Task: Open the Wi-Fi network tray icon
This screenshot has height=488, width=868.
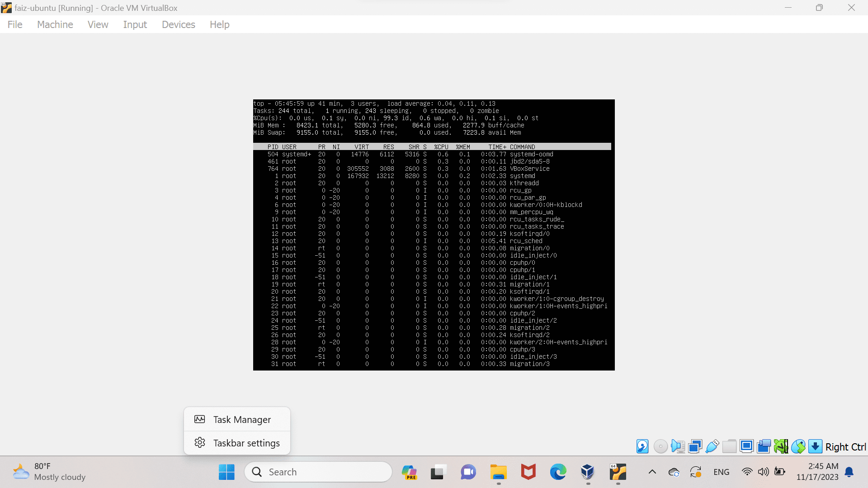Action: (x=747, y=472)
